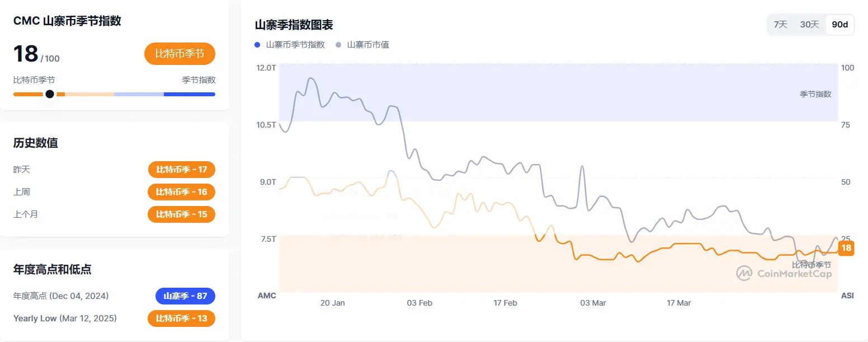868x342 pixels.
Task: Select the 7天 time range
Action: point(781,24)
